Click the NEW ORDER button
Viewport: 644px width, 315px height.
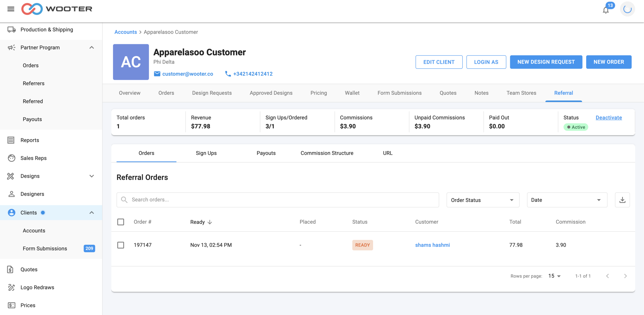point(609,62)
